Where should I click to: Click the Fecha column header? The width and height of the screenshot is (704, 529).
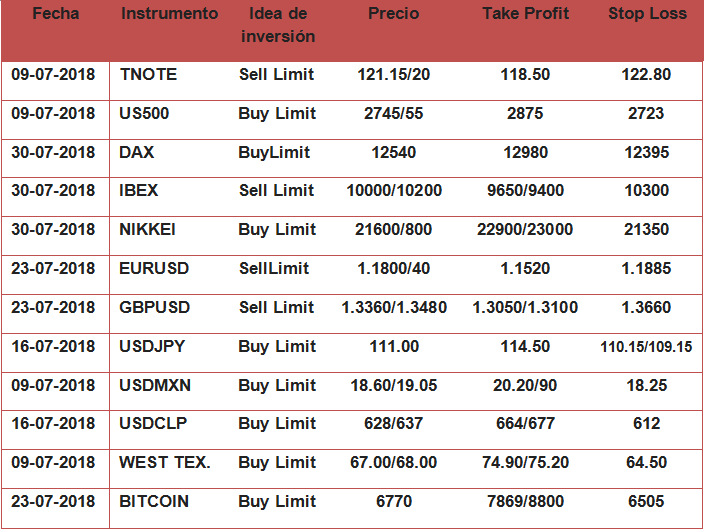point(56,14)
